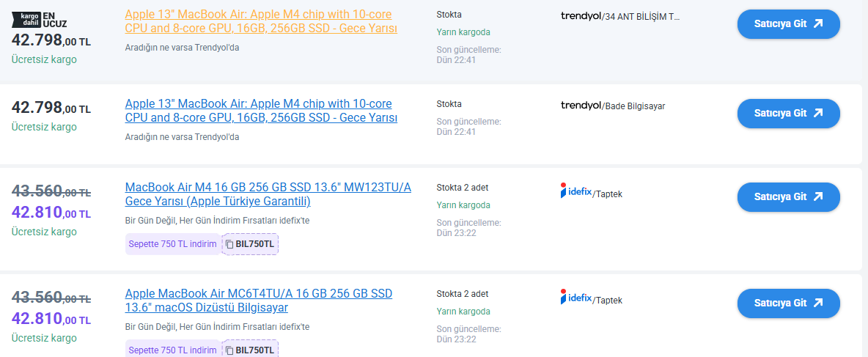
Task: Click the Stokta status on the Bade Bilgisayar row
Action: pyautogui.click(x=449, y=104)
